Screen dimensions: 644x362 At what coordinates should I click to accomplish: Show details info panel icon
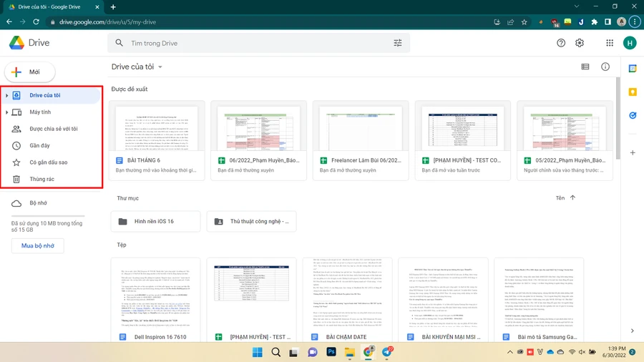pos(605,67)
